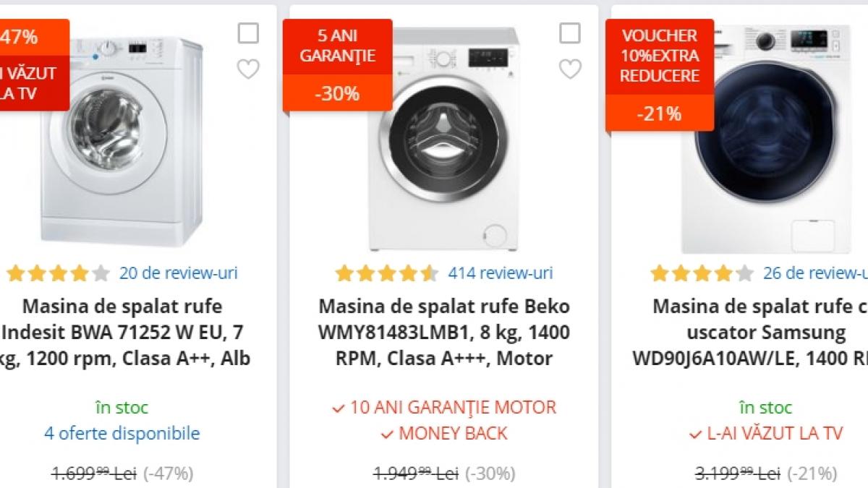
Task: Check the compare checkbox on the Indesit card
Action: [250, 33]
